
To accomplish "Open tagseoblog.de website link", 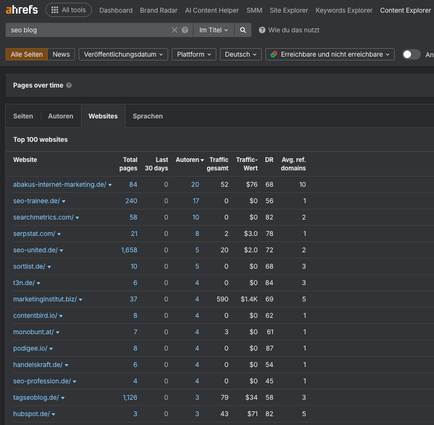I will [36, 397].
